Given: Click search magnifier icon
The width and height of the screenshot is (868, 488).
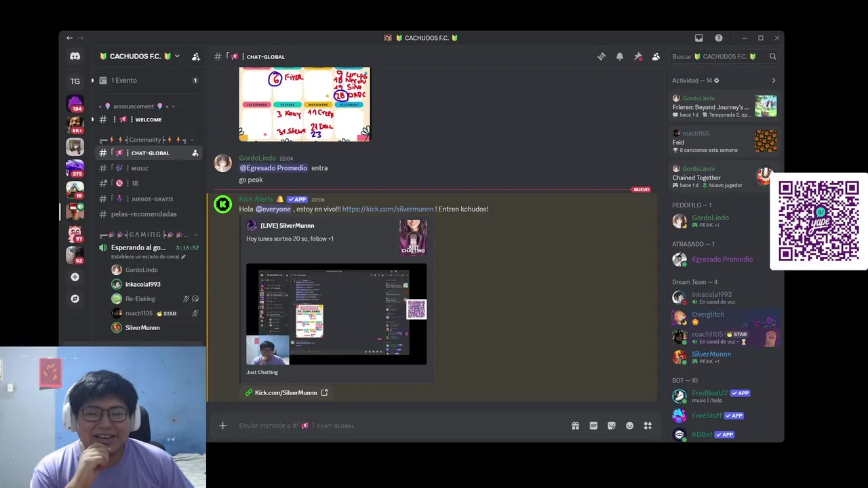Looking at the screenshot, I should 772,56.
